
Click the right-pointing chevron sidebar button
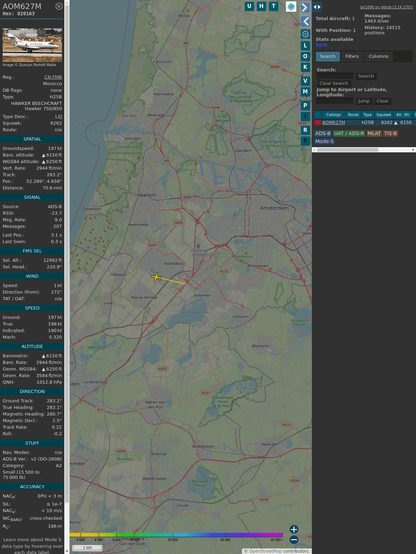pyautogui.click(x=305, y=7)
